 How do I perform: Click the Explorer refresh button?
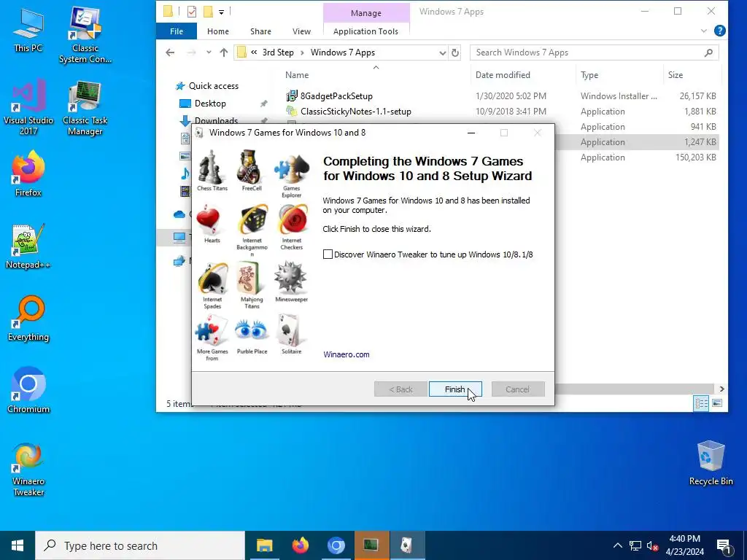(455, 52)
